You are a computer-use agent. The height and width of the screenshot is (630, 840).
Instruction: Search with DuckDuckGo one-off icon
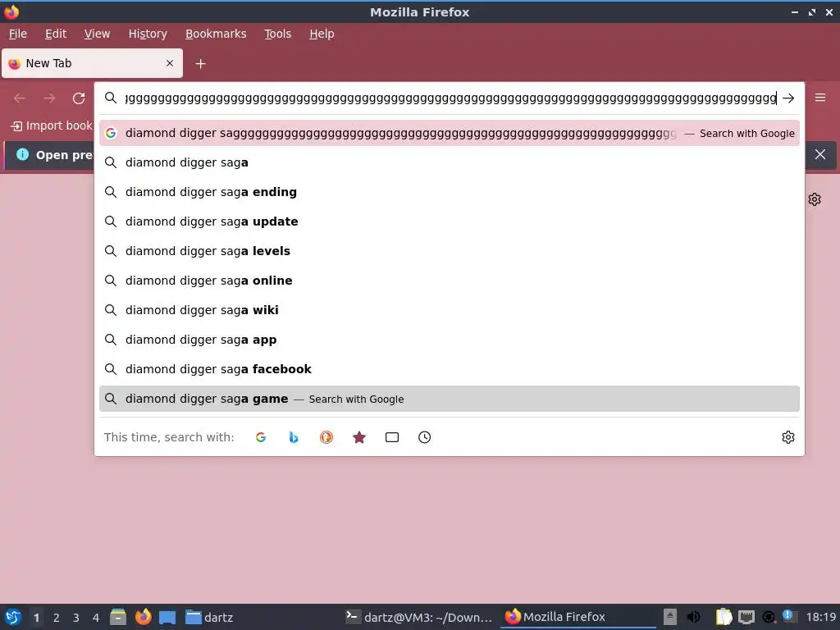coord(326,437)
